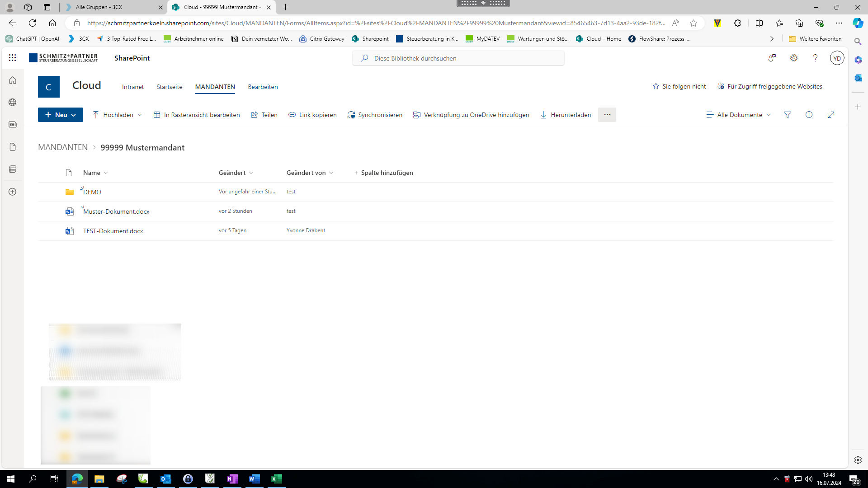The width and height of the screenshot is (868, 488).
Task: Click the help question mark icon
Action: coord(815,58)
